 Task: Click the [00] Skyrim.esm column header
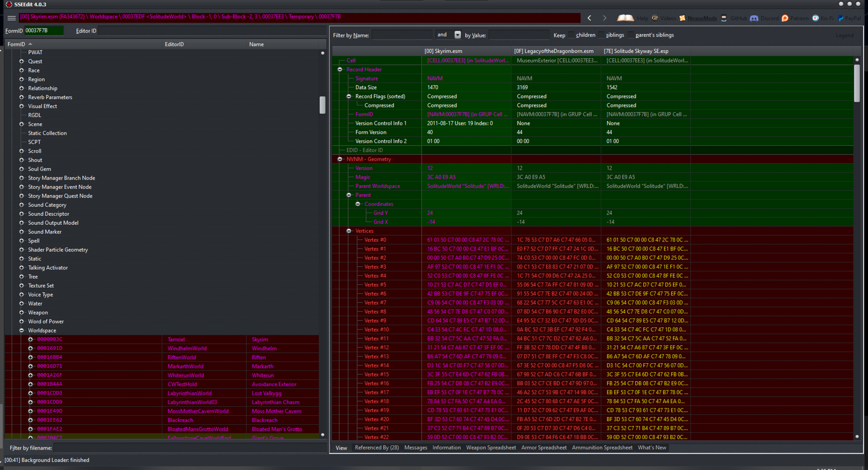(467, 51)
